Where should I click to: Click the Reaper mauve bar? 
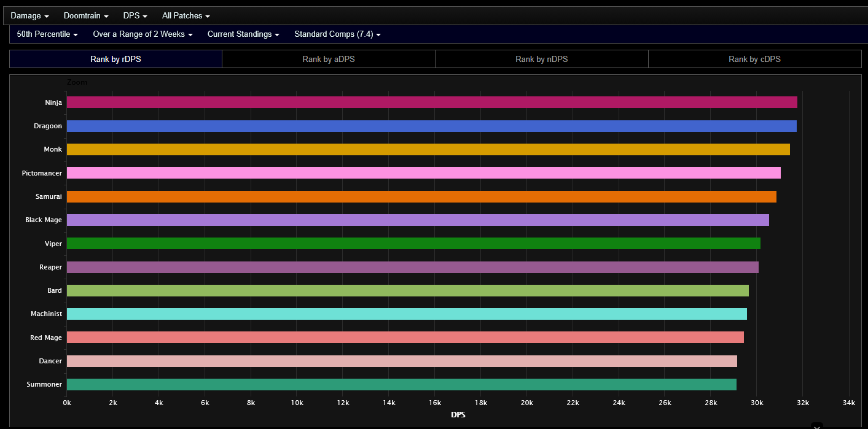point(413,267)
